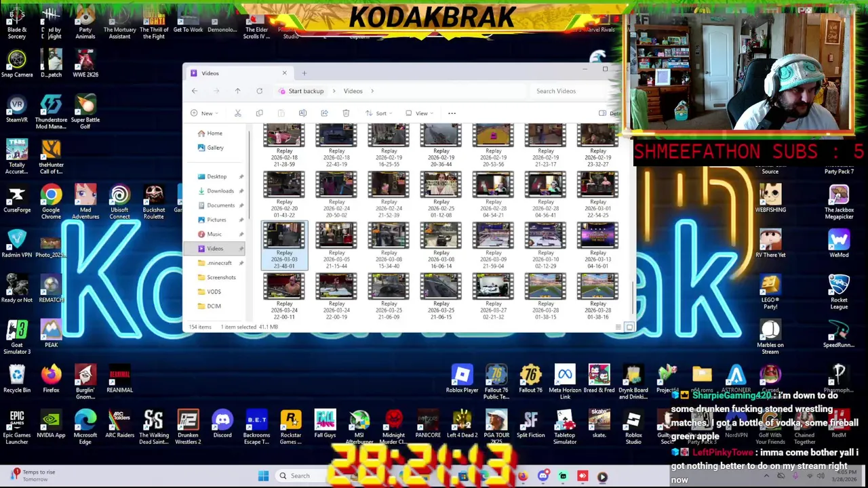
Task: Cut the selected file with the scissors icon
Action: click(x=238, y=113)
